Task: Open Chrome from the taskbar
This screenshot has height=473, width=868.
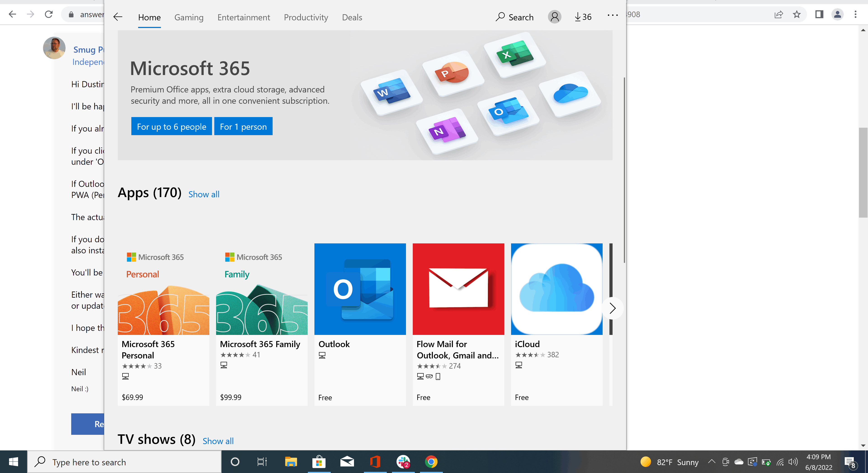Action: click(x=431, y=462)
